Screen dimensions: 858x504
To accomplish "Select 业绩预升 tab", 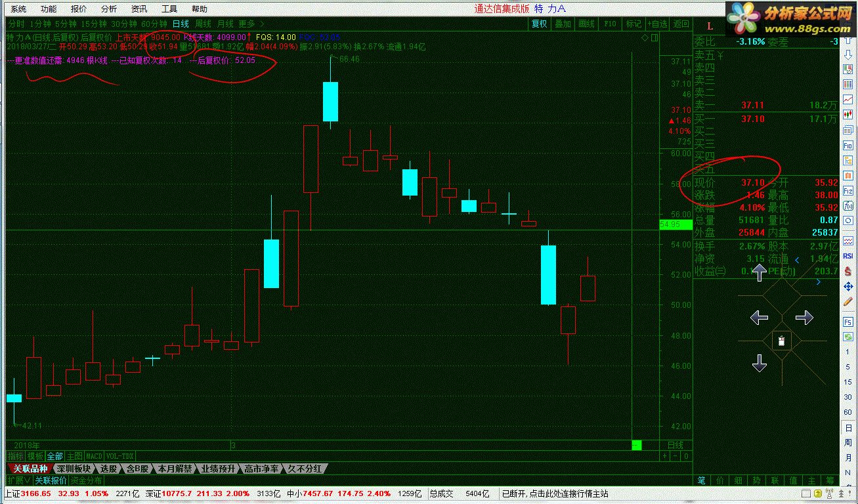I will pos(219,469).
